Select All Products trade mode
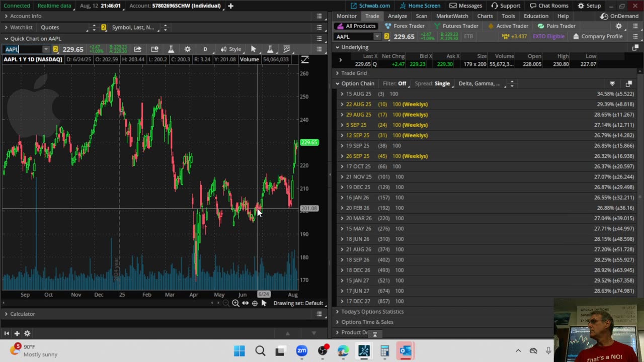 point(356,26)
